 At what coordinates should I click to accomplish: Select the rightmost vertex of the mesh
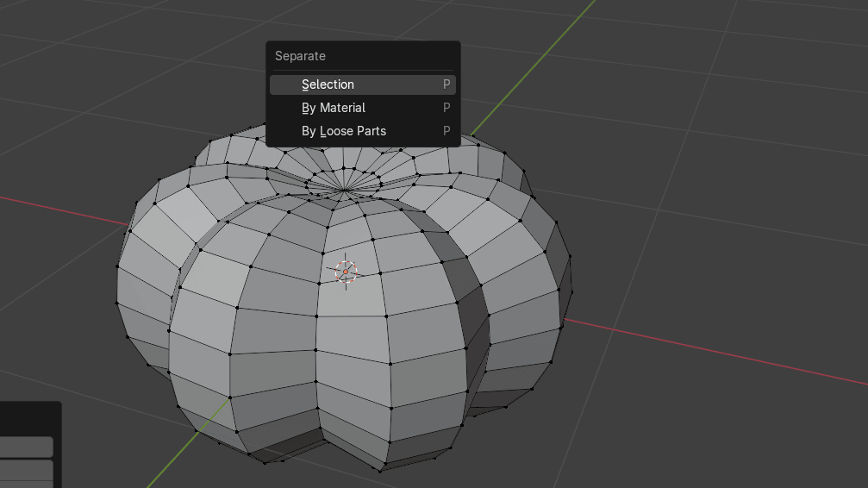(571, 291)
